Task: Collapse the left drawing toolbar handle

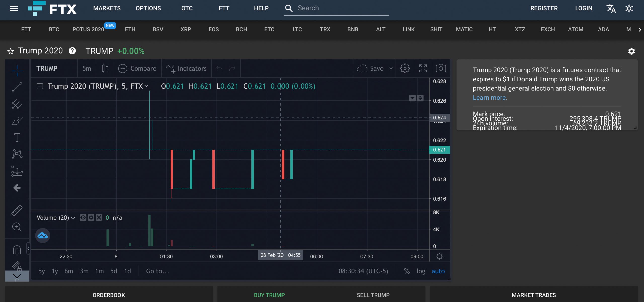Action: [x=28, y=248]
